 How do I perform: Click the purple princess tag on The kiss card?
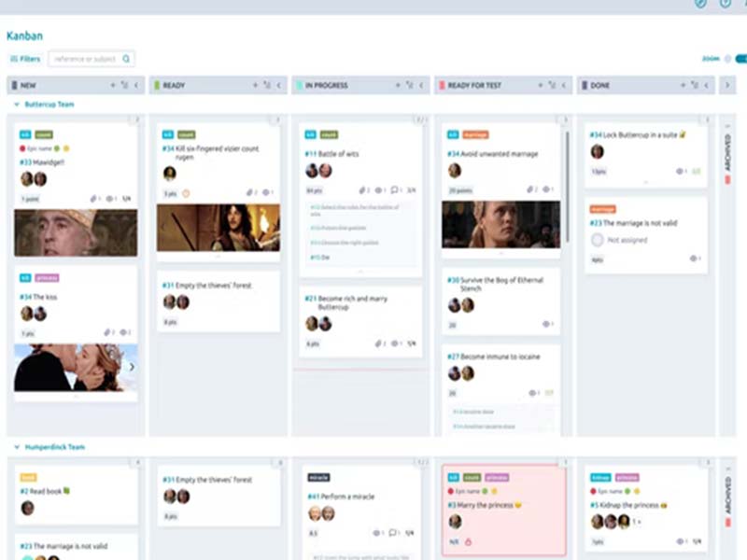47,277
